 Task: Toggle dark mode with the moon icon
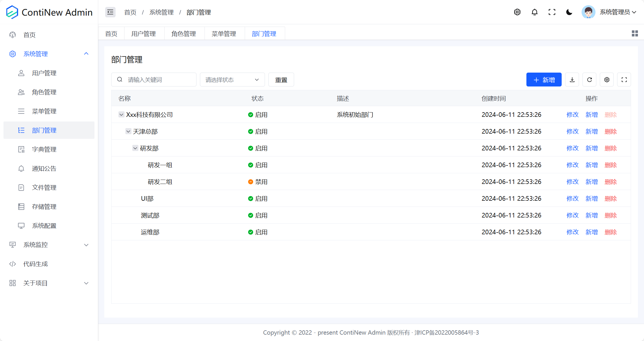569,12
